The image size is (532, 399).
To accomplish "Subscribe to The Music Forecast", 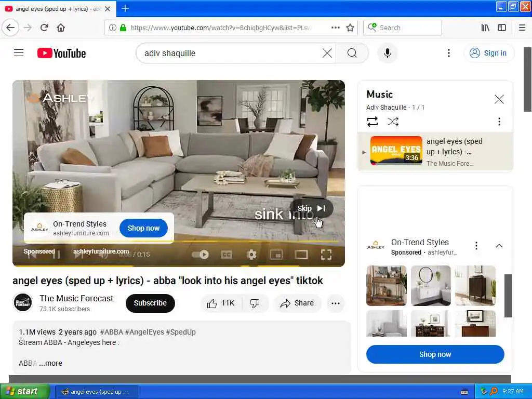I will [150, 303].
